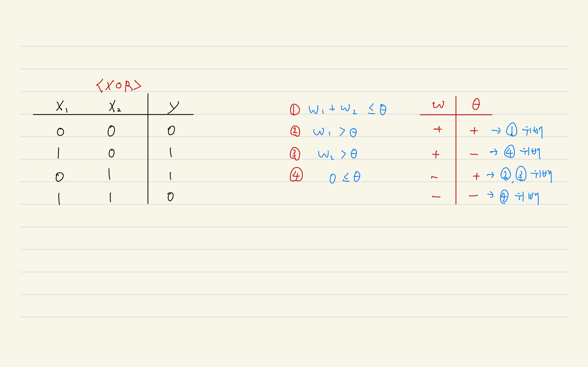The height and width of the screenshot is (367, 588).
Task: Click the blue circled 4 in last sign row
Action: (504, 196)
